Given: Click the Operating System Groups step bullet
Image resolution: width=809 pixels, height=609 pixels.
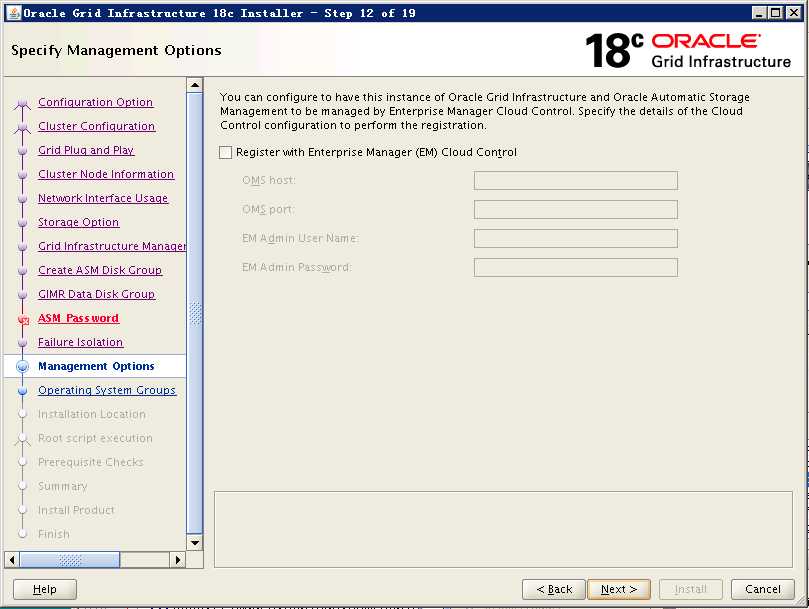Looking at the screenshot, I should [22, 391].
